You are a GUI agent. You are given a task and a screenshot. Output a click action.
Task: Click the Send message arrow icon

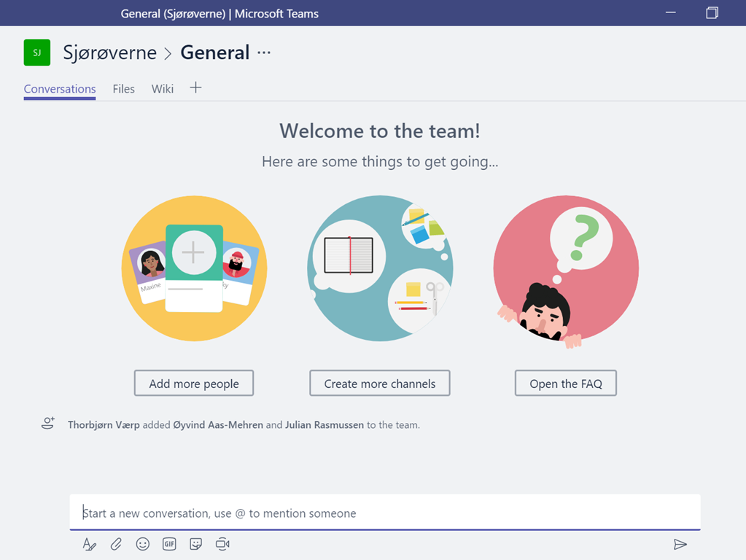tap(680, 544)
